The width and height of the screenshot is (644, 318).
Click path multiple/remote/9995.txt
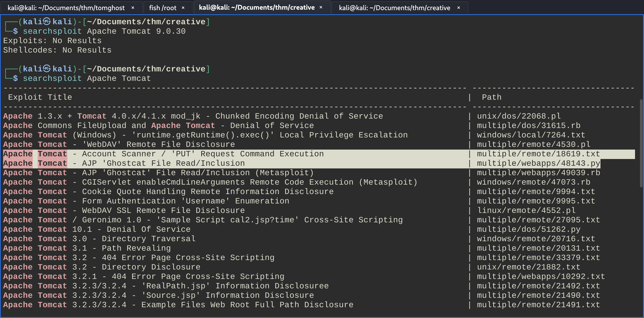coord(536,201)
